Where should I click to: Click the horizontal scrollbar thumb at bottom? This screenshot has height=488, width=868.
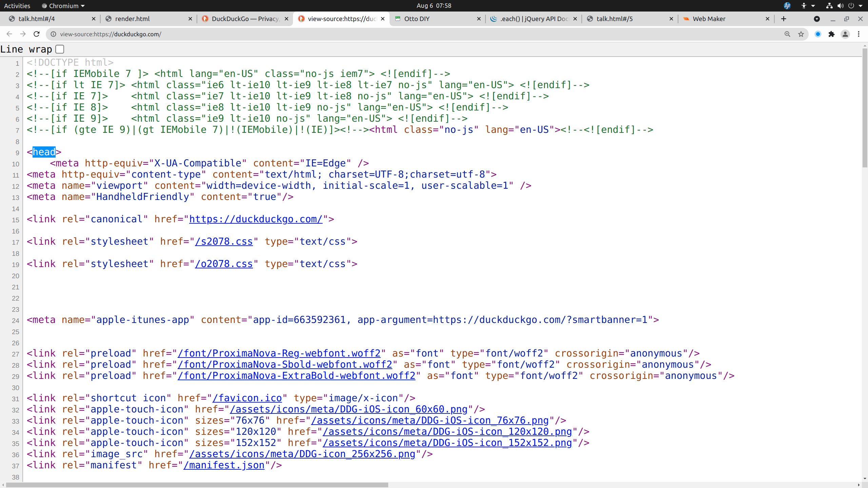pos(197,485)
